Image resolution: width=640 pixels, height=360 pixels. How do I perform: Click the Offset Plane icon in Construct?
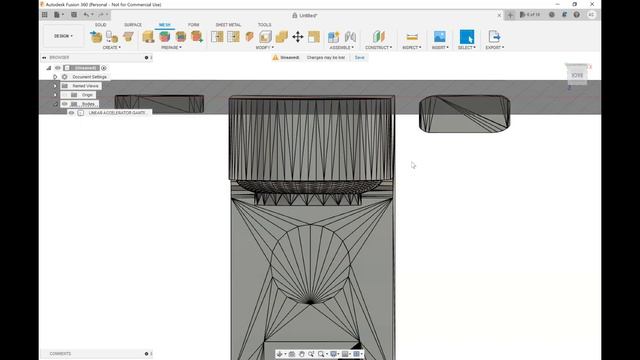(378, 37)
